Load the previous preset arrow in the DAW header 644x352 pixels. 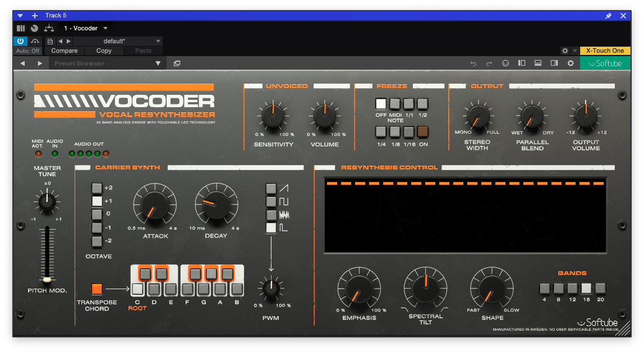point(61,41)
